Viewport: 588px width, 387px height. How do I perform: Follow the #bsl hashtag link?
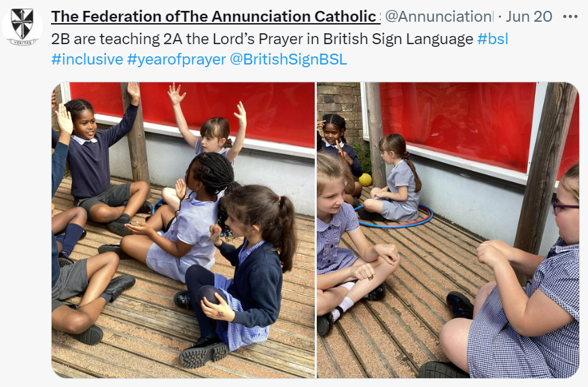coord(492,39)
